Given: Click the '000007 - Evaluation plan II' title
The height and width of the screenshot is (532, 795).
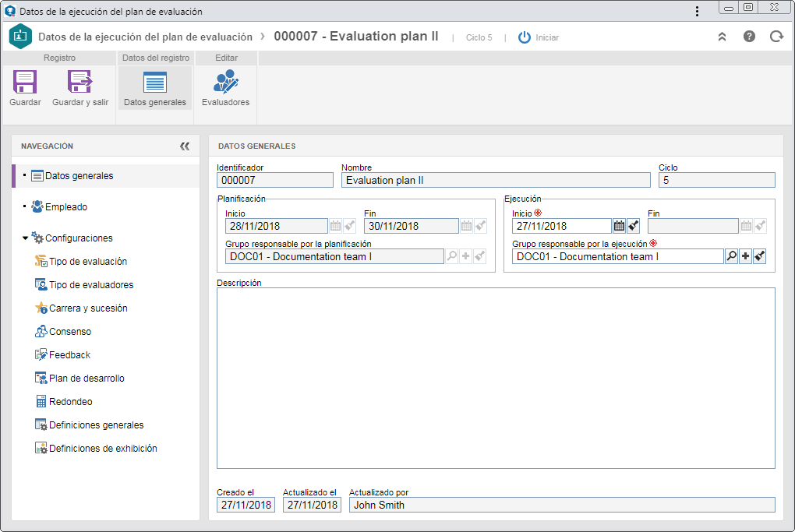Looking at the screenshot, I should tap(356, 37).
